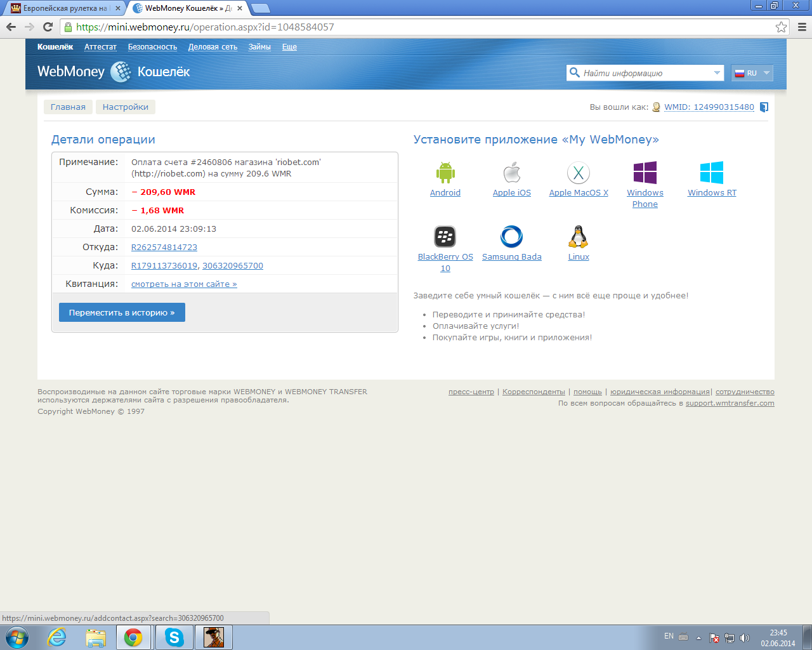This screenshot has width=812, height=650.
Task: Open the Займы menu item
Action: click(x=259, y=47)
